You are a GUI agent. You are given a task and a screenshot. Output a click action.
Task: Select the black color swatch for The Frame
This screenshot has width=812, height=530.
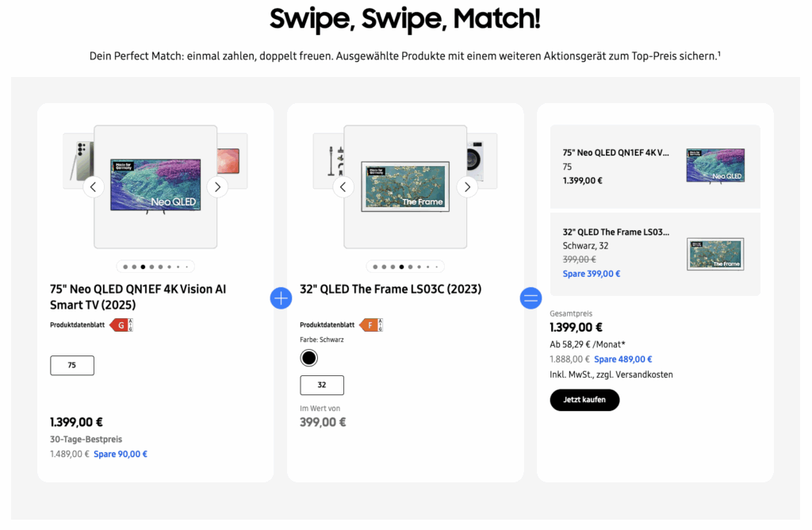coord(308,357)
